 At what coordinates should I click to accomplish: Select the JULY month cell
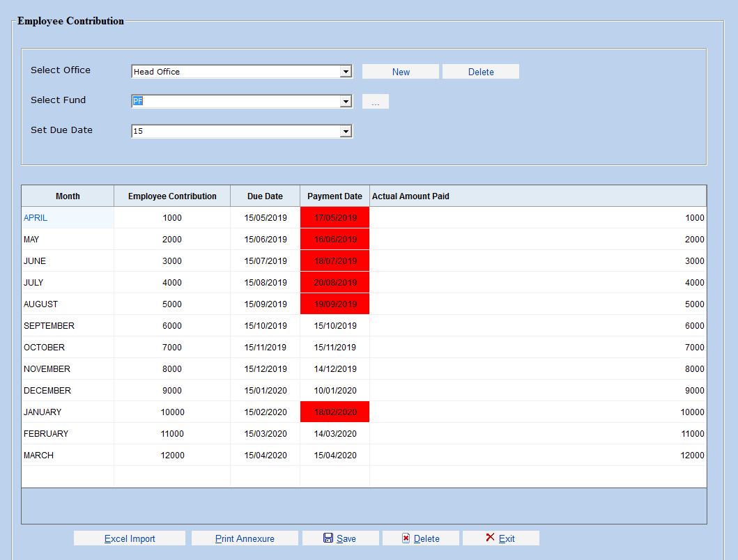click(x=68, y=283)
